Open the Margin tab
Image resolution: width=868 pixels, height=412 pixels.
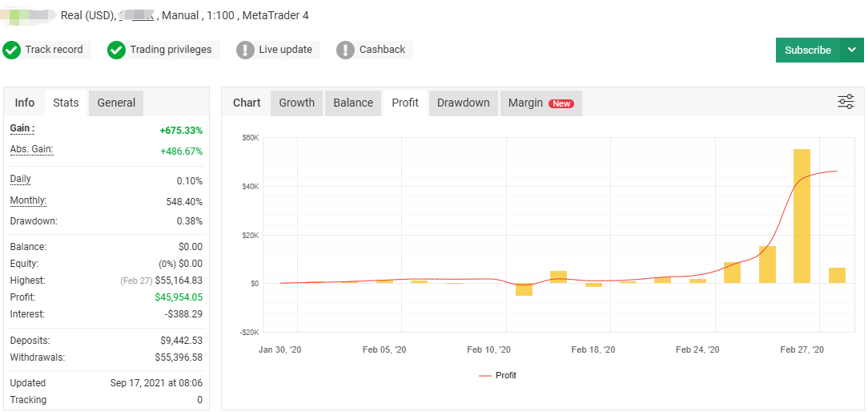tap(525, 103)
